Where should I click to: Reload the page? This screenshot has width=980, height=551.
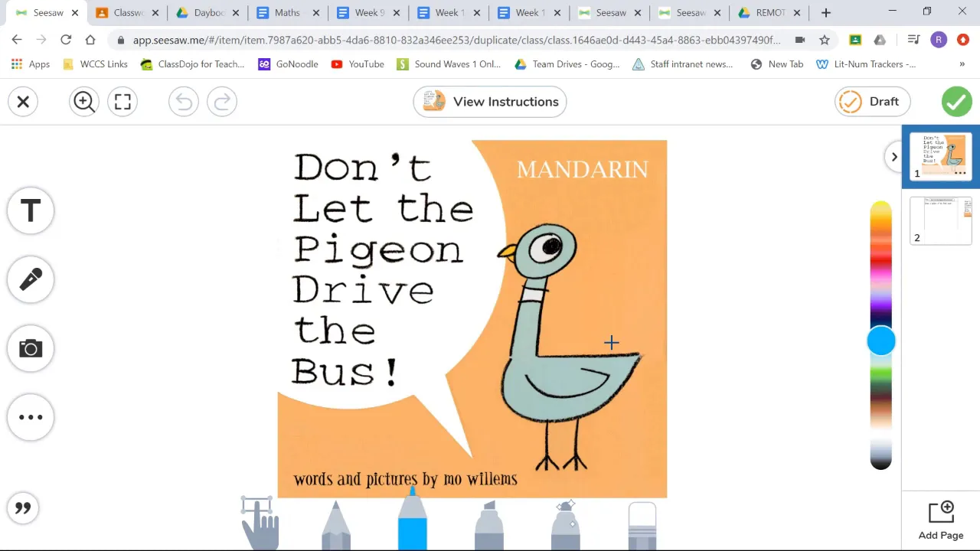coord(66,40)
